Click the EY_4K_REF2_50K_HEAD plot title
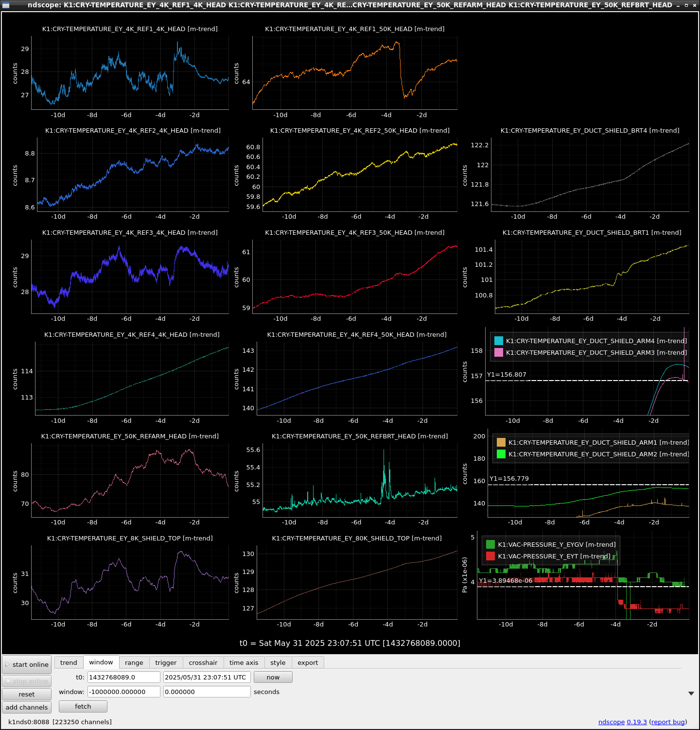The image size is (700, 730). click(x=360, y=131)
